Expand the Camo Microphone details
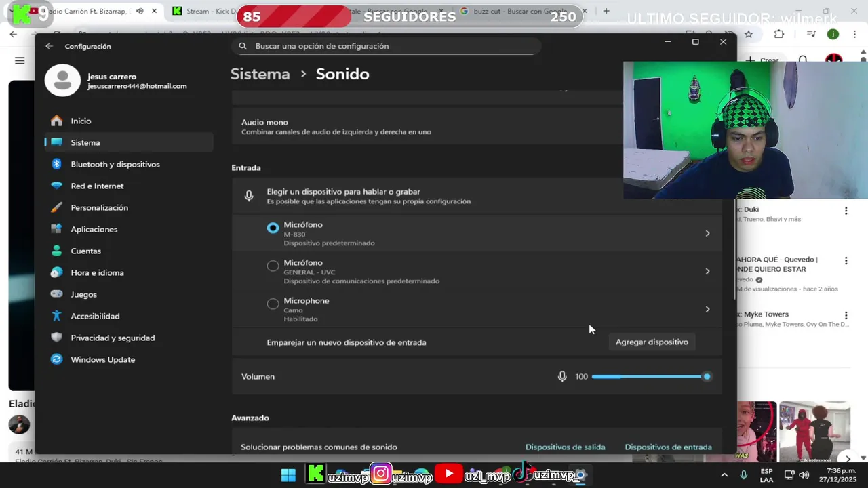Image resolution: width=868 pixels, height=488 pixels. tap(707, 309)
